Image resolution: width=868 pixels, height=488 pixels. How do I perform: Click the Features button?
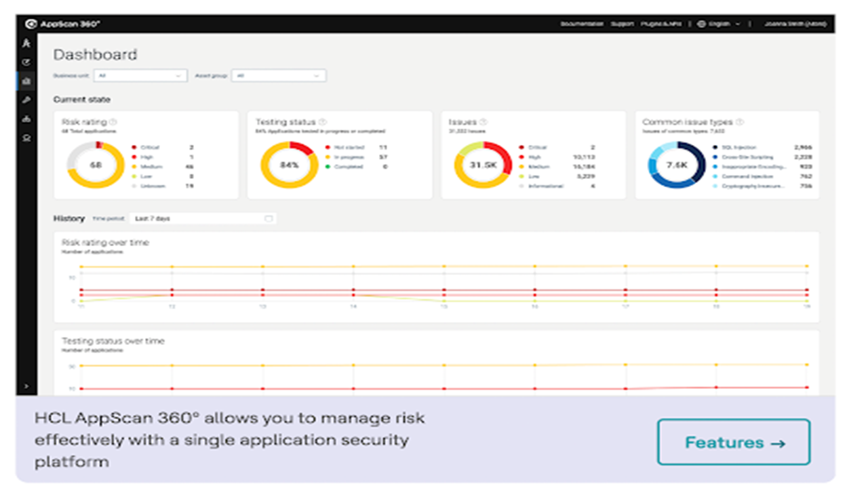734,443
